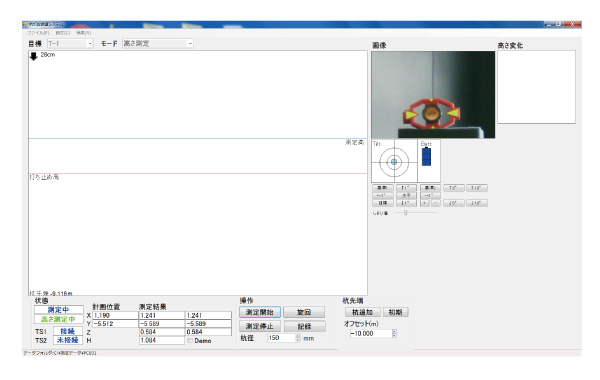
Task: Click the H result field showing 1.084
Action: coord(162,340)
